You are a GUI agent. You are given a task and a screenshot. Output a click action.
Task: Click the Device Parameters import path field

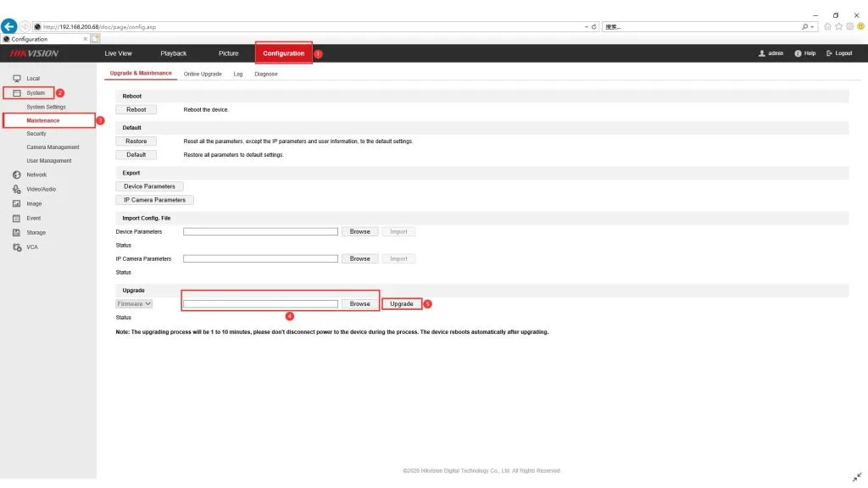[x=260, y=232]
